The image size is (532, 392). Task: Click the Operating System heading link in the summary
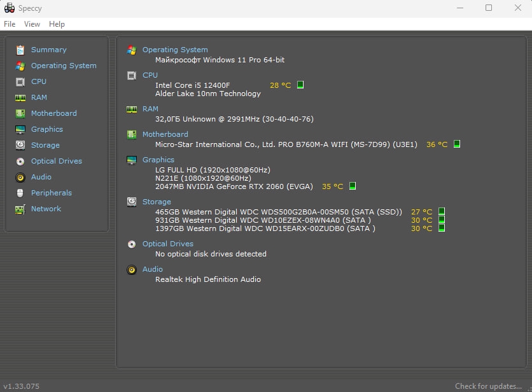175,50
